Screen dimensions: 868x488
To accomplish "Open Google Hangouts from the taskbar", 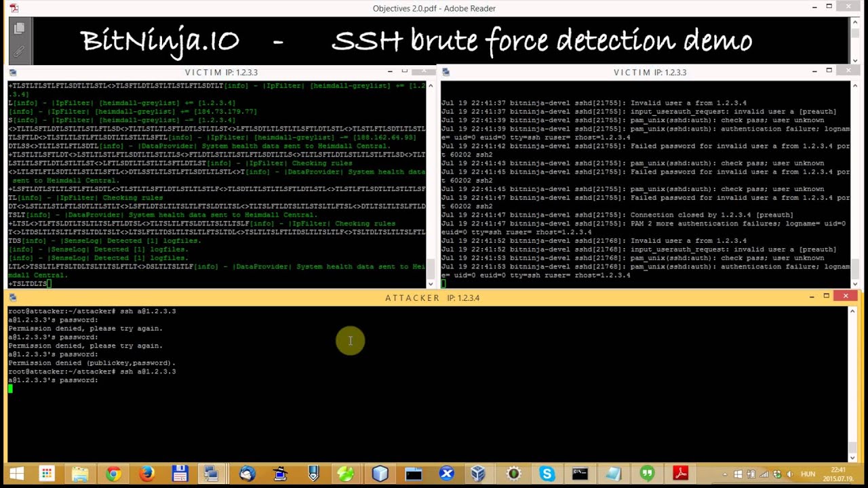I will [648, 474].
